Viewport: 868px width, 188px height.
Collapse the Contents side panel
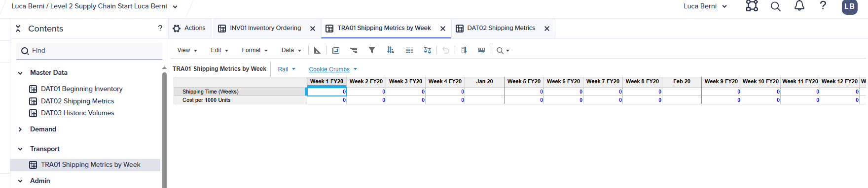tap(18, 29)
